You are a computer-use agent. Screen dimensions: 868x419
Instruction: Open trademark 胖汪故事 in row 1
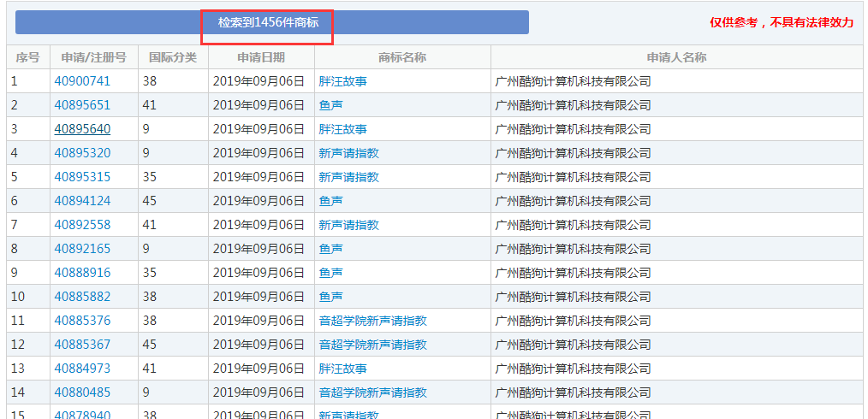pos(342,81)
